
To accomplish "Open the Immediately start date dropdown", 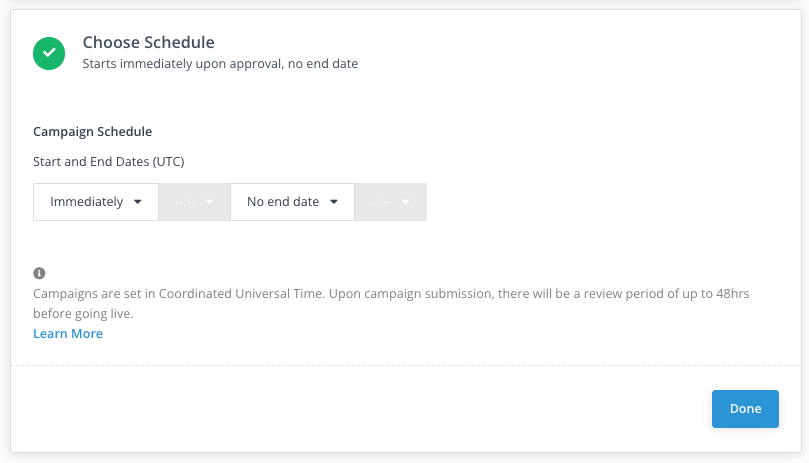I will click(96, 202).
